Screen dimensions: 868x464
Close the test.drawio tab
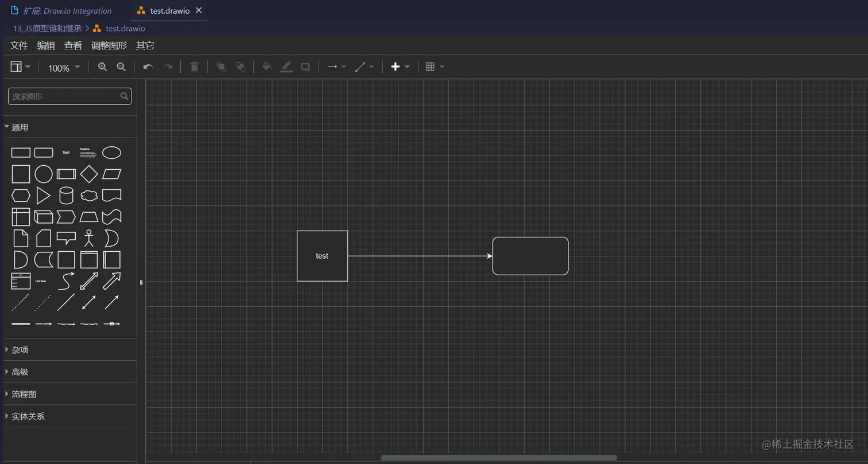[x=199, y=10]
